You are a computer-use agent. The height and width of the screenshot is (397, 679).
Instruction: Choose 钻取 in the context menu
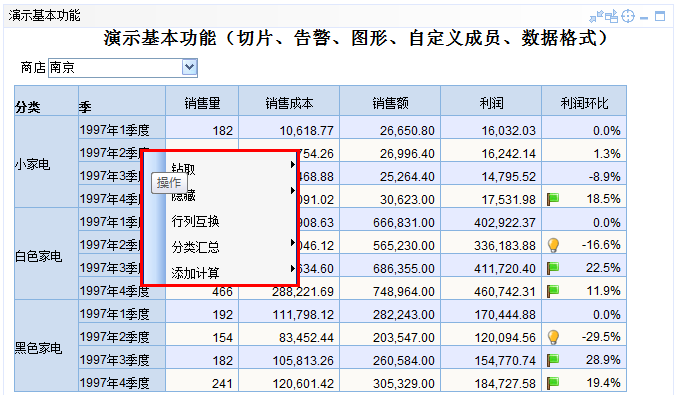184,169
